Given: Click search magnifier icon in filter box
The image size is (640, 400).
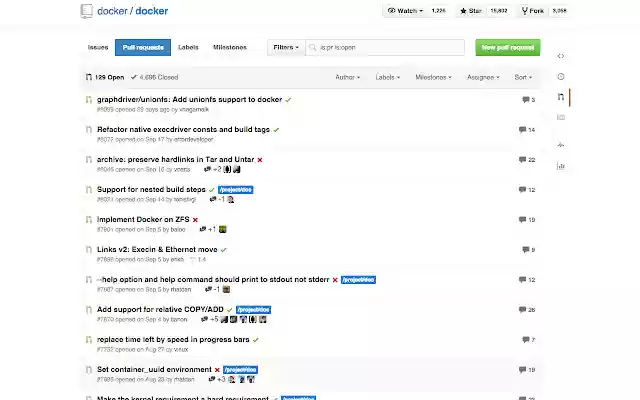Looking at the screenshot, I should 313,48.
